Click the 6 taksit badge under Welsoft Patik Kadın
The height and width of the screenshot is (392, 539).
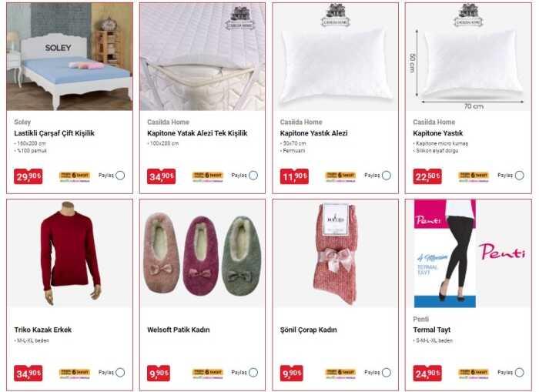click(x=207, y=374)
